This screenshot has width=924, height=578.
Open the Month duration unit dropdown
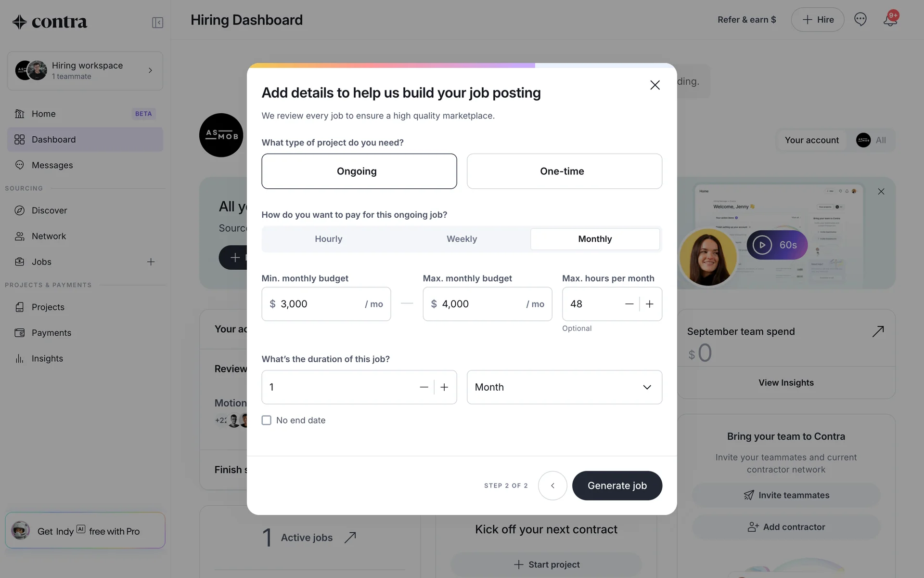(564, 387)
